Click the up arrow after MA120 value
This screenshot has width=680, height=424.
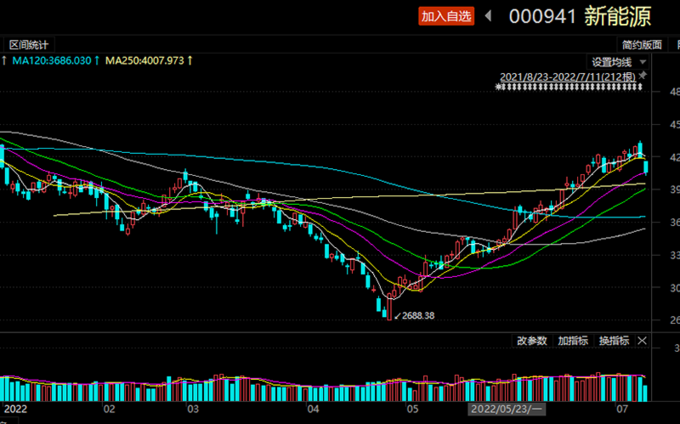[96, 61]
